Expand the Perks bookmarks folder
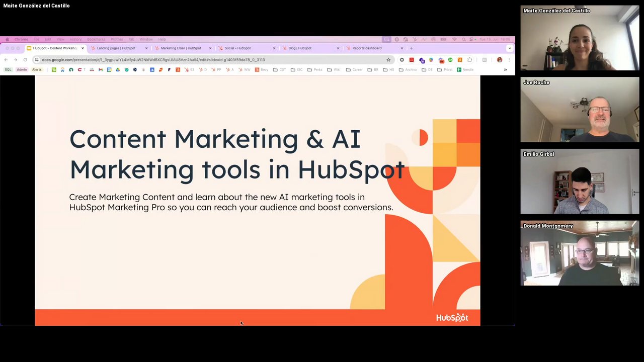 314,69
